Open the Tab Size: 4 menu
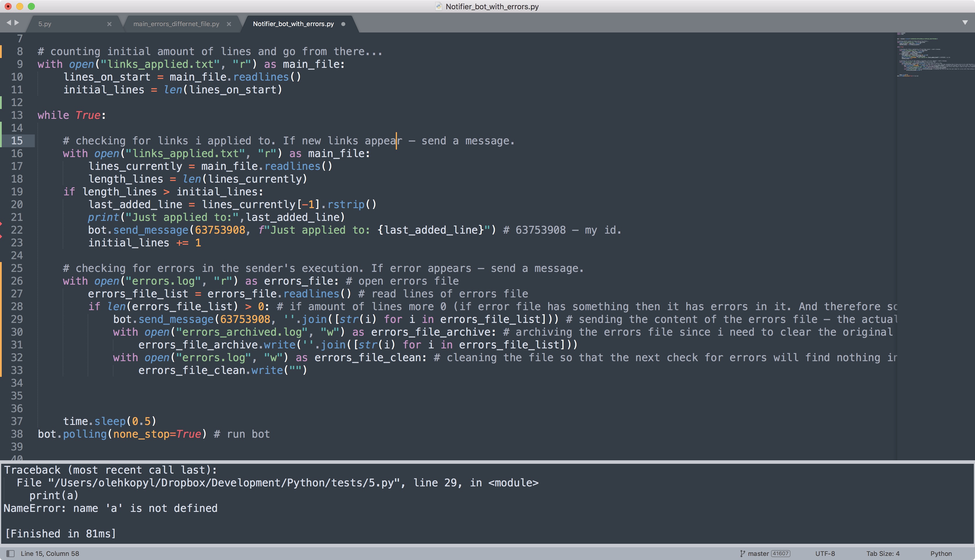 (x=883, y=553)
